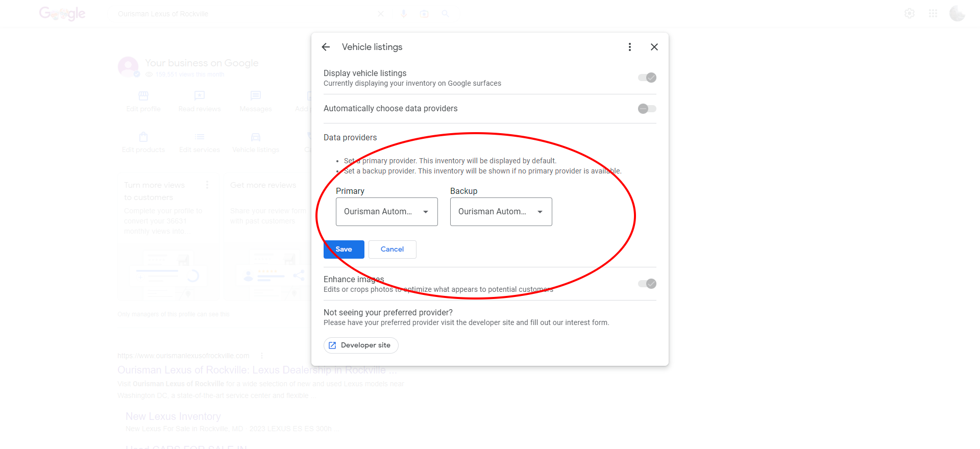
Task: Open Edit profile in the background page
Action: click(143, 102)
